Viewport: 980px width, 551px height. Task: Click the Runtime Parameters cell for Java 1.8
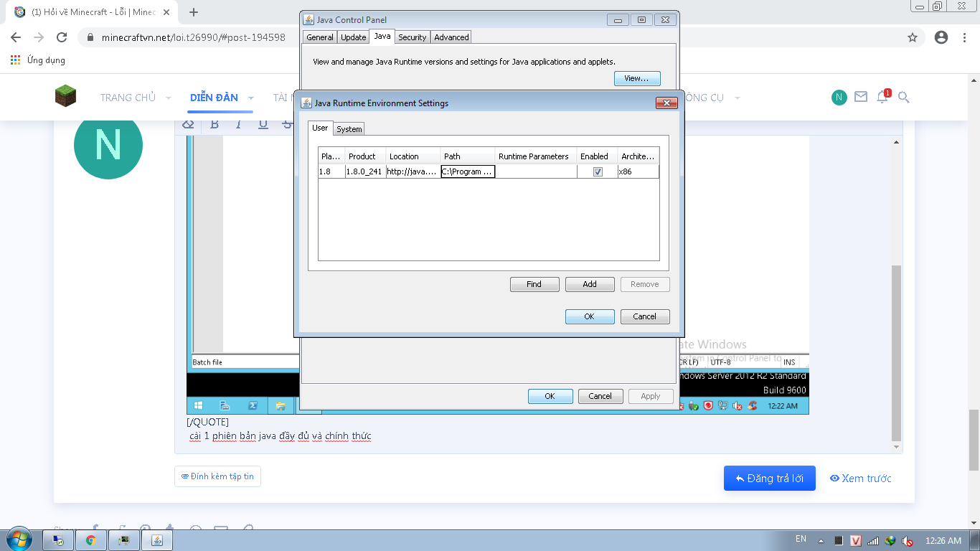point(536,172)
